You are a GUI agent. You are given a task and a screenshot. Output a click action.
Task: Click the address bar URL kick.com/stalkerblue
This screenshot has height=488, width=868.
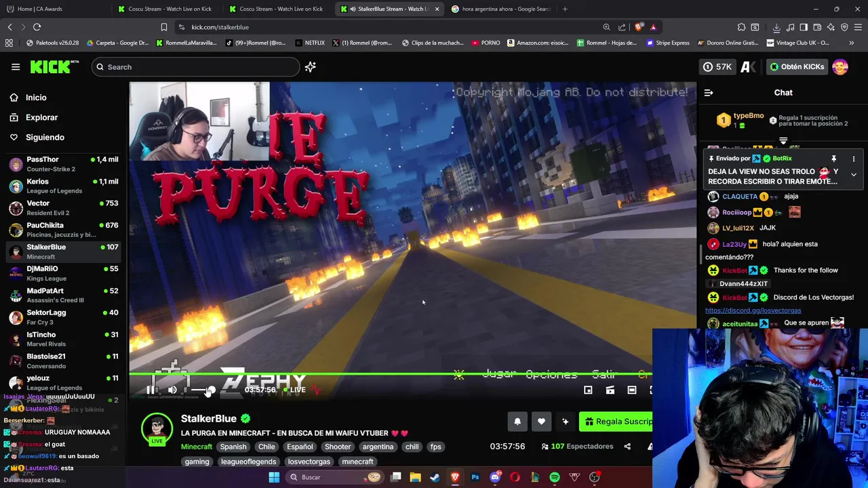(x=220, y=27)
